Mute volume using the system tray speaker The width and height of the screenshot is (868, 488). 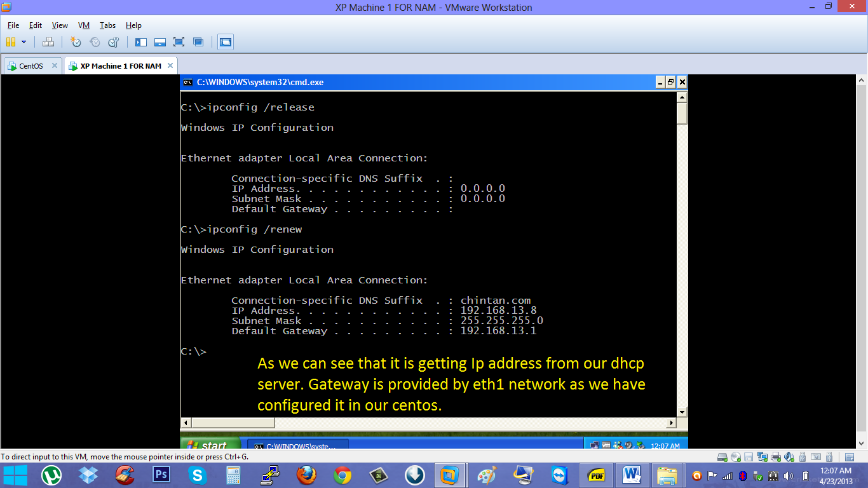(788, 475)
